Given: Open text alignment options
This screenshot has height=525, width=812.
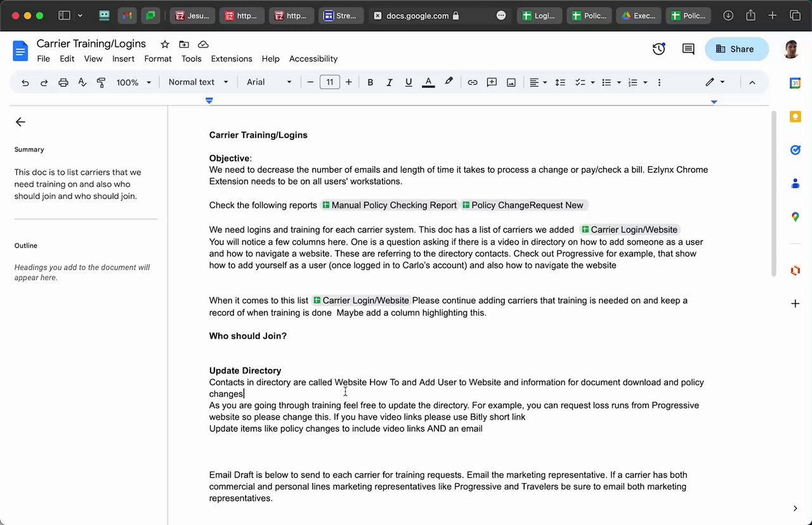Looking at the screenshot, I should pos(538,82).
